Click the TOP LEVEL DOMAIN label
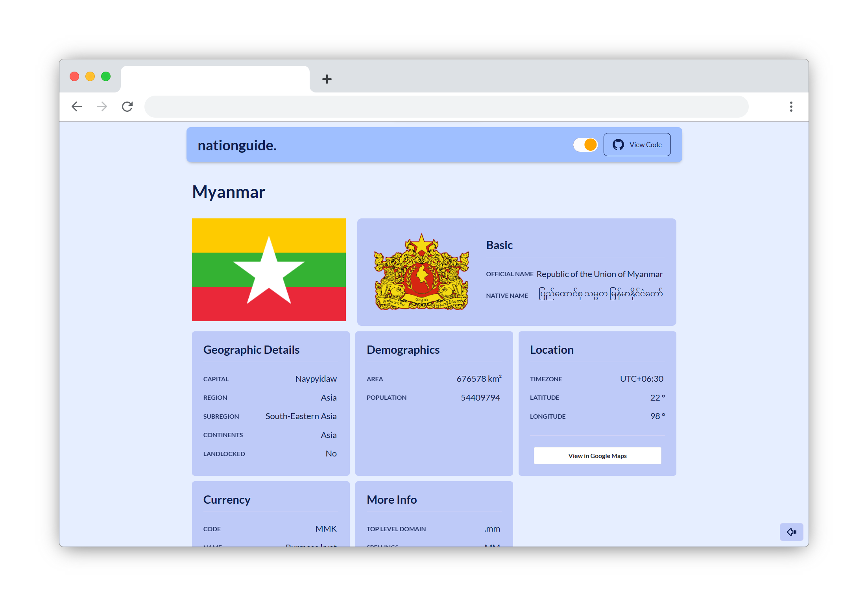The image size is (868, 606). pos(396,529)
